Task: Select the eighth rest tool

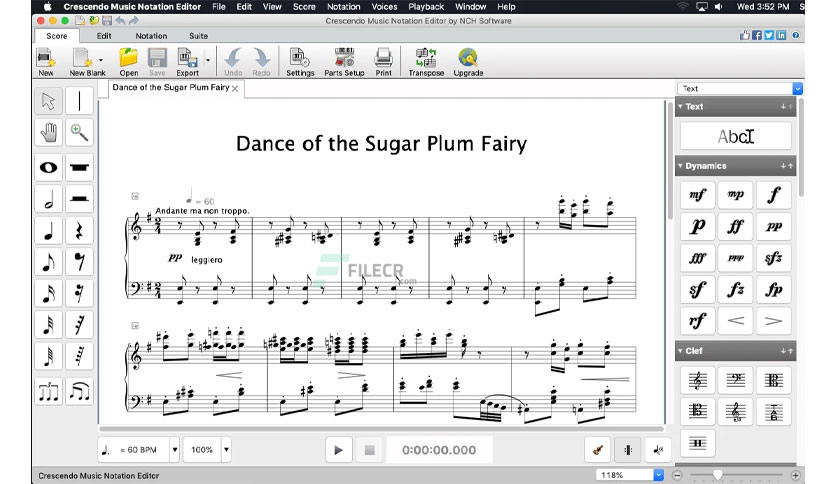Action: pyautogui.click(x=79, y=262)
